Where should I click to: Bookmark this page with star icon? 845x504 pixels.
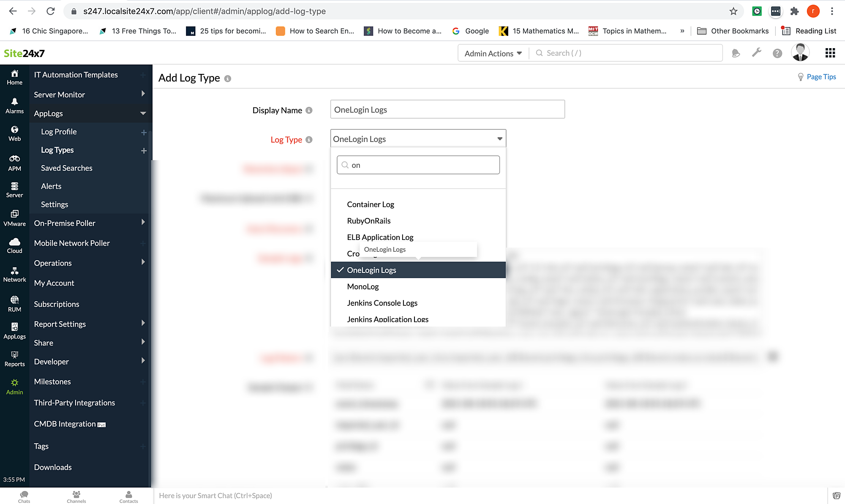733,11
